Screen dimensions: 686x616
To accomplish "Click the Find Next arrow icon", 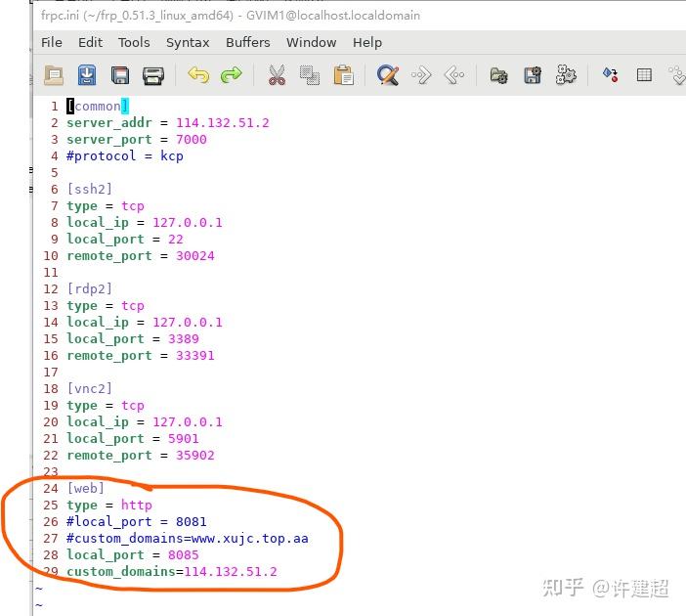I will (x=421, y=75).
